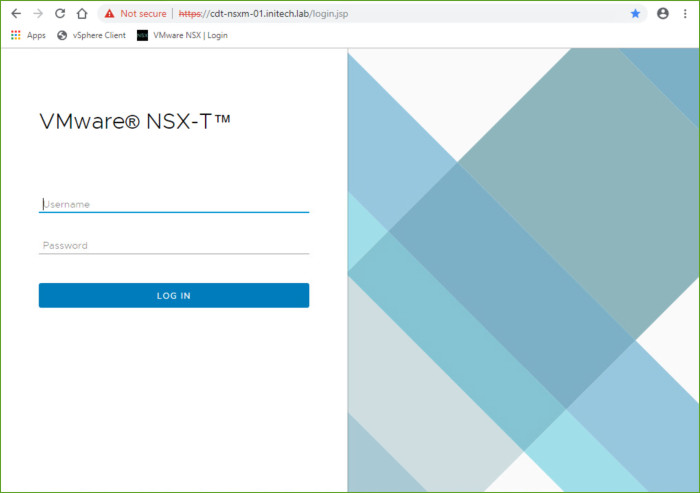Click the address bar URL text

click(x=263, y=14)
